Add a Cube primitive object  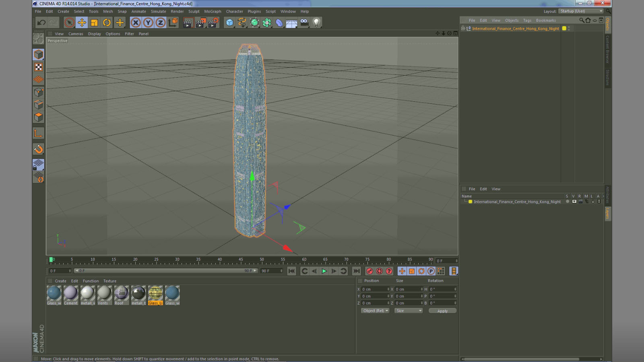pyautogui.click(x=229, y=23)
